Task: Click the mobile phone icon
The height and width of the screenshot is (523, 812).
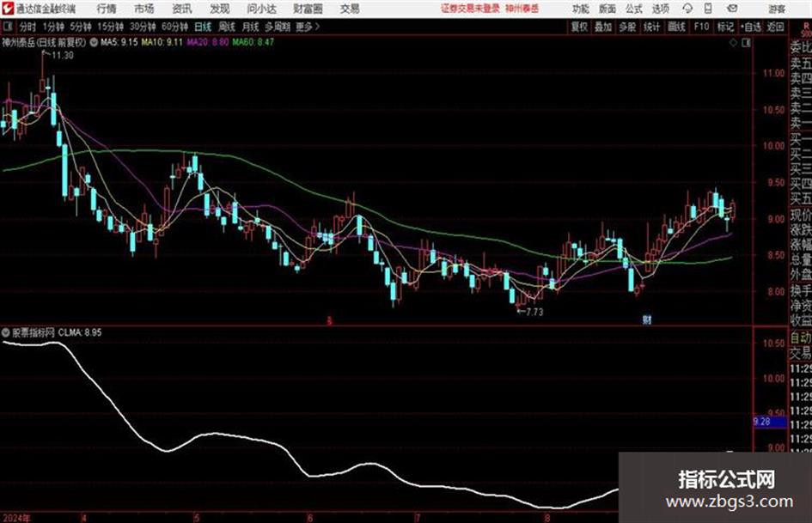Action: (x=708, y=9)
